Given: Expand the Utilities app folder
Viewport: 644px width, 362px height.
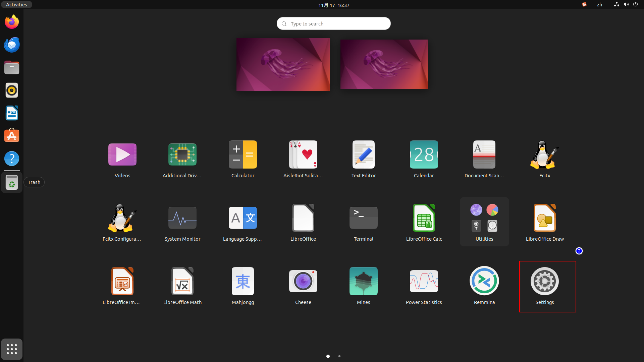Looking at the screenshot, I should pos(484,221).
